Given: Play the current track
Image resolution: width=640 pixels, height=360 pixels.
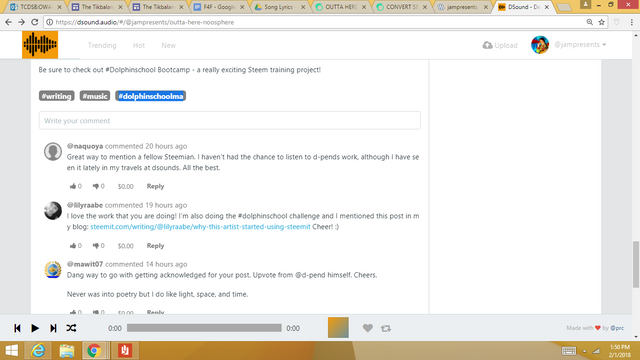Looking at the screenshot, I should (35, 328).
